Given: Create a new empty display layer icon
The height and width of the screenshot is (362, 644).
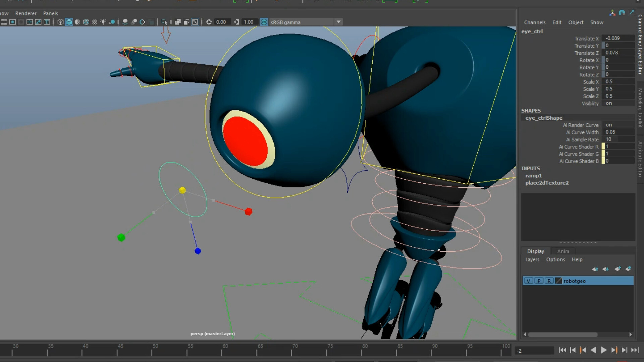Looking at the screenshot, I should (618, 269).
